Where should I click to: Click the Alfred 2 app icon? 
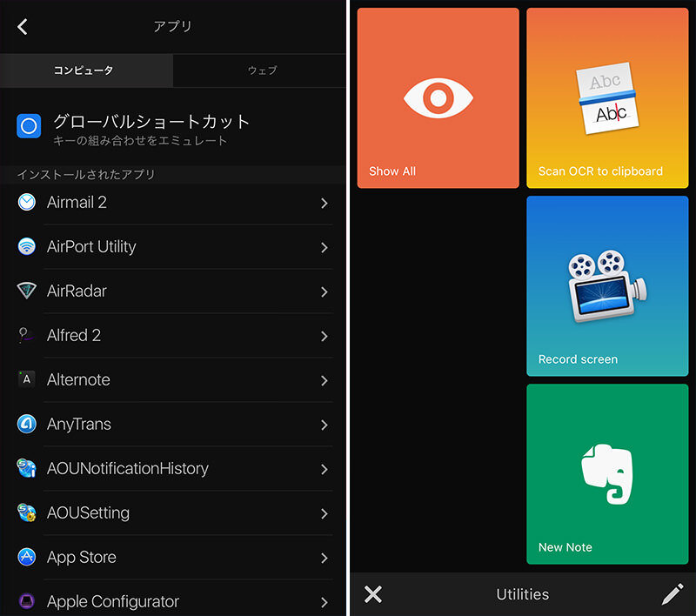(26, 335)
